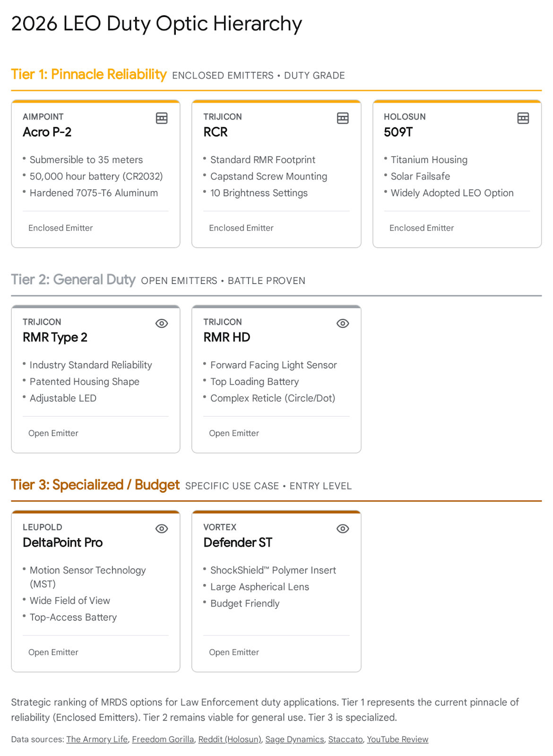Open the YouTube Review link
This screenshot has width=553, height=756.
(x=397, y=739)
